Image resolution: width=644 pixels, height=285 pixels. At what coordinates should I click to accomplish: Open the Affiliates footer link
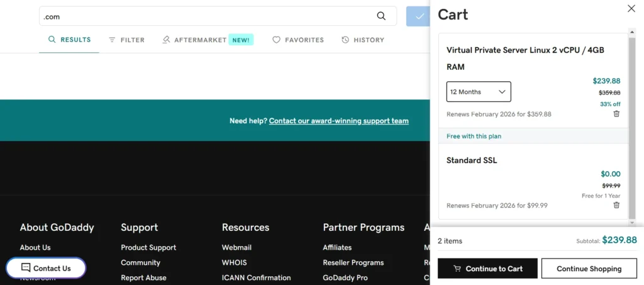click(337, 247)
